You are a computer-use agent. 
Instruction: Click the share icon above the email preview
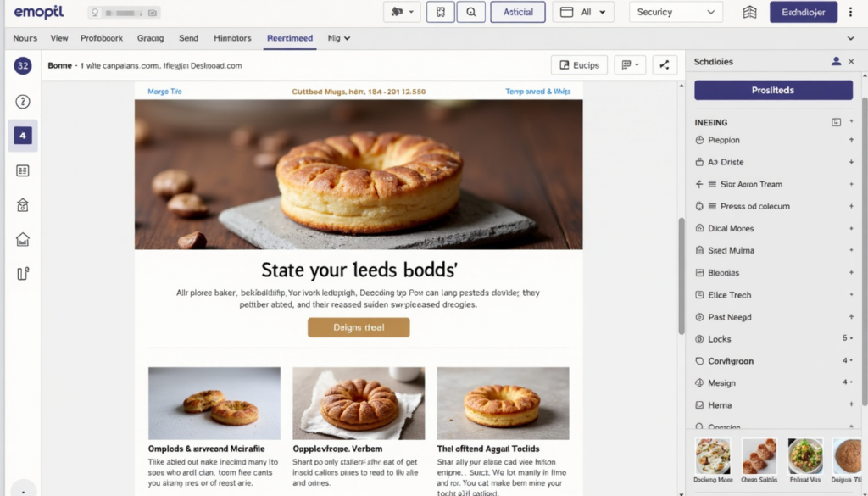(x=665, y=65)
